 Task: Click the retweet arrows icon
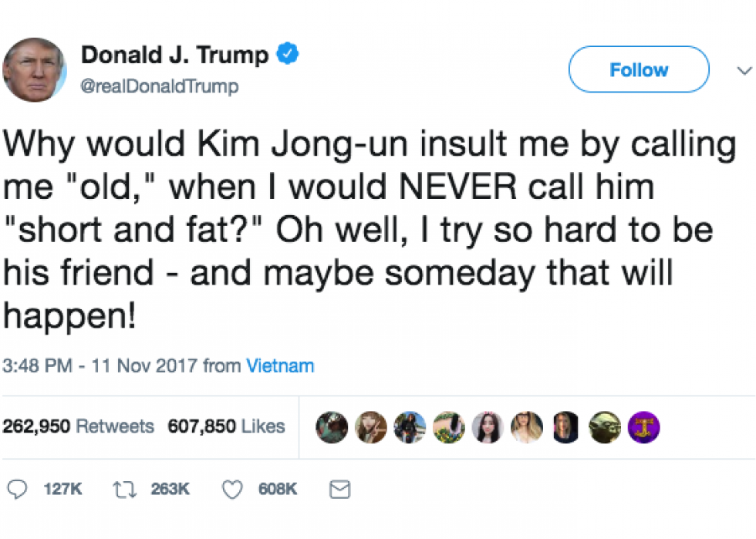(x=125, y=490)
